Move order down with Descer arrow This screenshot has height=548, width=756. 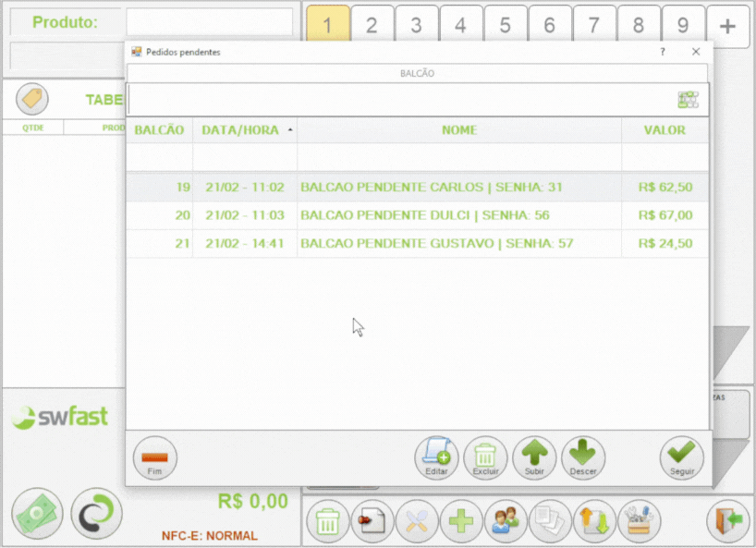click(583, 457)
